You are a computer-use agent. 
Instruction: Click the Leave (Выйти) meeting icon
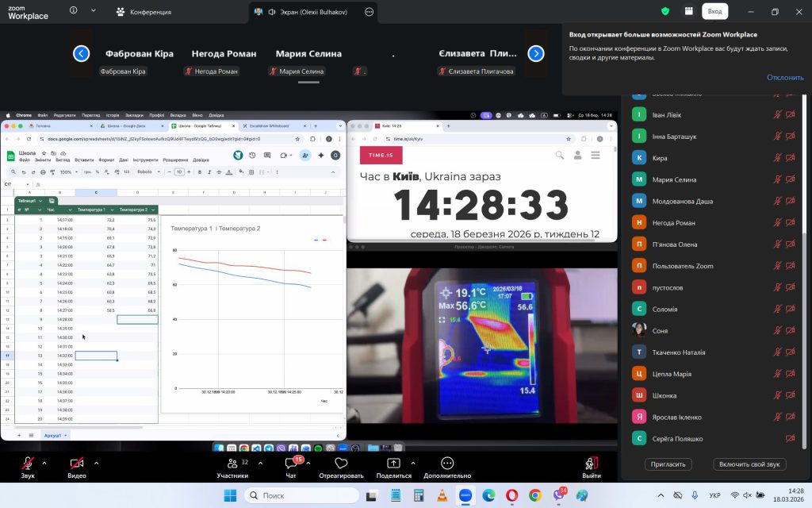click(591, 464)
